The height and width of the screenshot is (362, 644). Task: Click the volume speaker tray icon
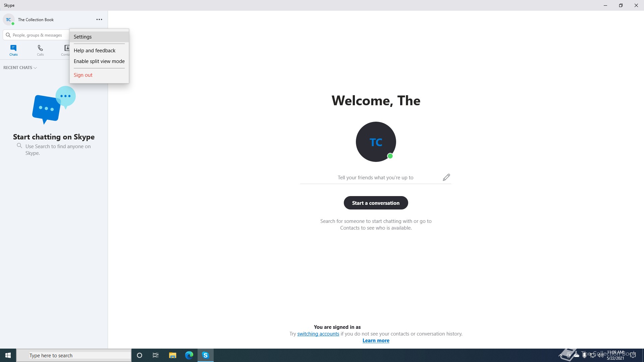coord(600,355)
